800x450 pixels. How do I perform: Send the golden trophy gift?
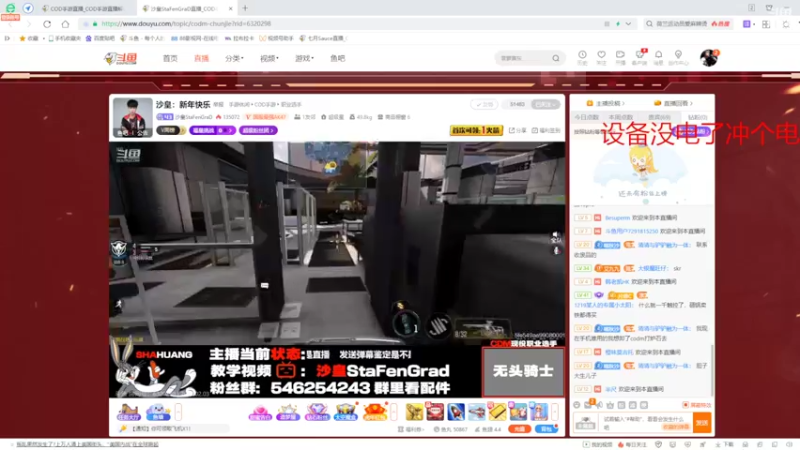414,412
